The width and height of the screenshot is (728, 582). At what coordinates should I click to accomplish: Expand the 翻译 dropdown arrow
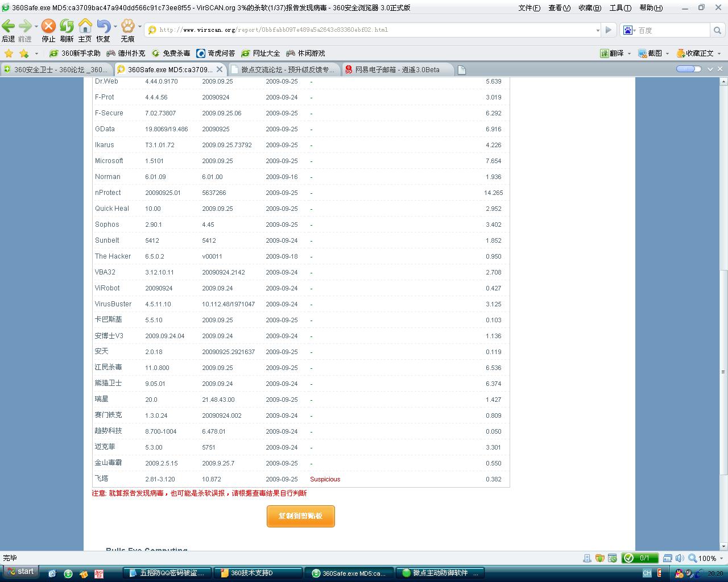click(x=629, y=53)
